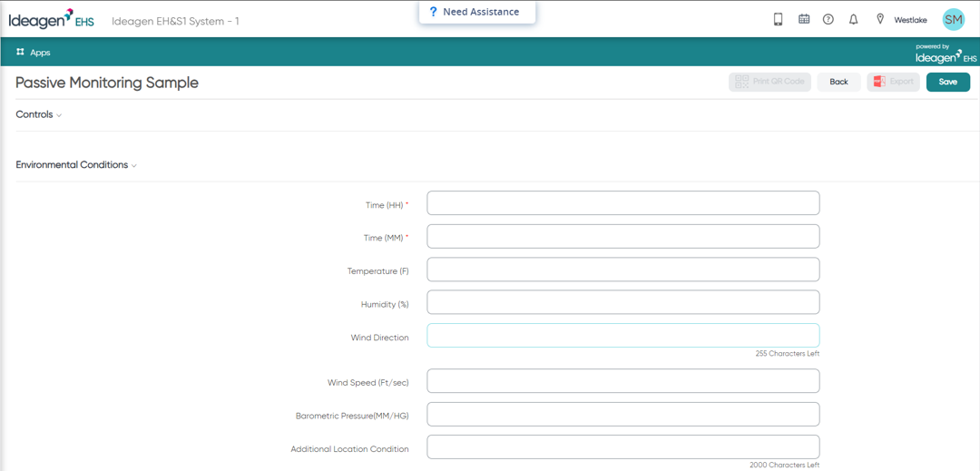Collapse the Environmental Conditions section

click(76, 165)
